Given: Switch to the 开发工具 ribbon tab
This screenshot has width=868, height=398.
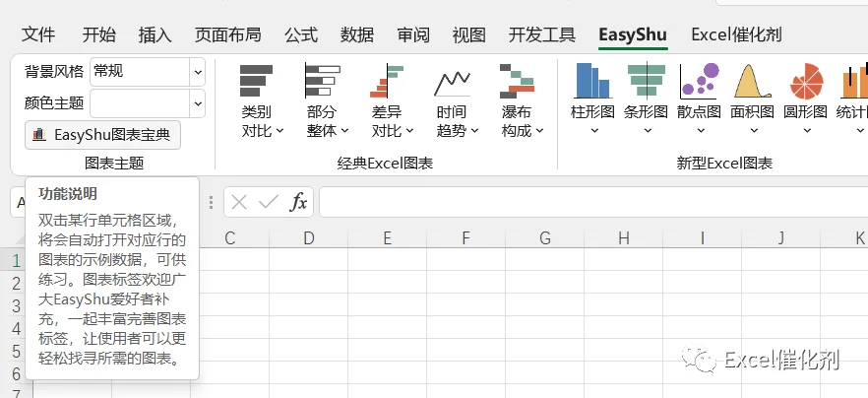Looking at the screenshot, I should pyautogui.click(x=542, y=34).
